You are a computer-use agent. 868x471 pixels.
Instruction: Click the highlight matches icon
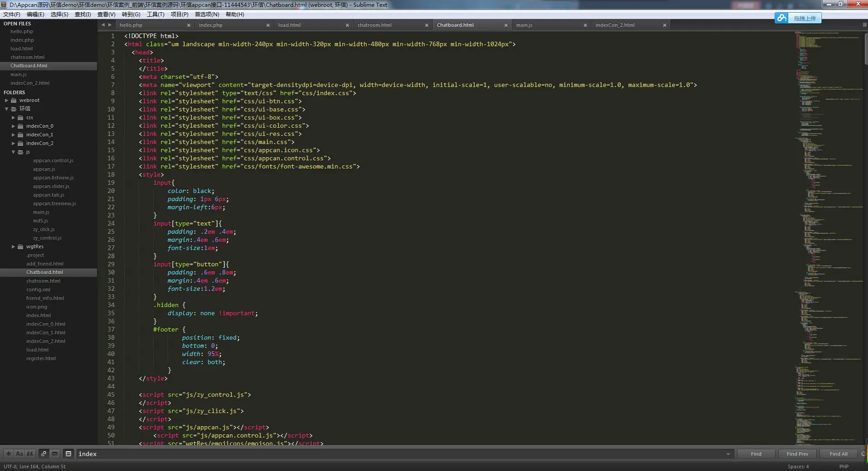click(x=68, y=454)
